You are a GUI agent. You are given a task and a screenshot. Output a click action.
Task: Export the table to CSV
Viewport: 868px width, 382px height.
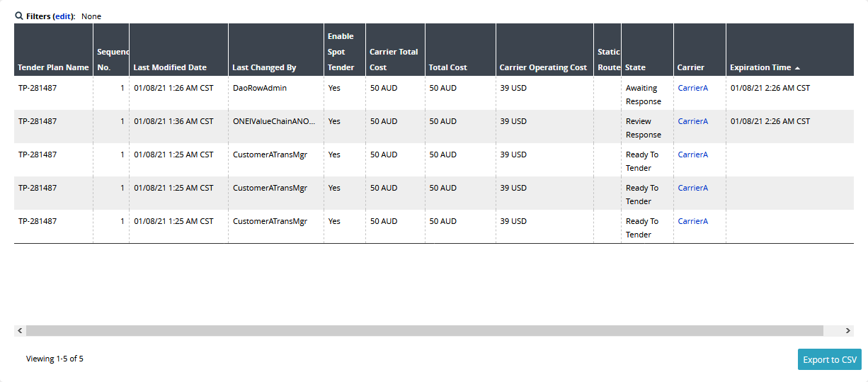[829, 359]
